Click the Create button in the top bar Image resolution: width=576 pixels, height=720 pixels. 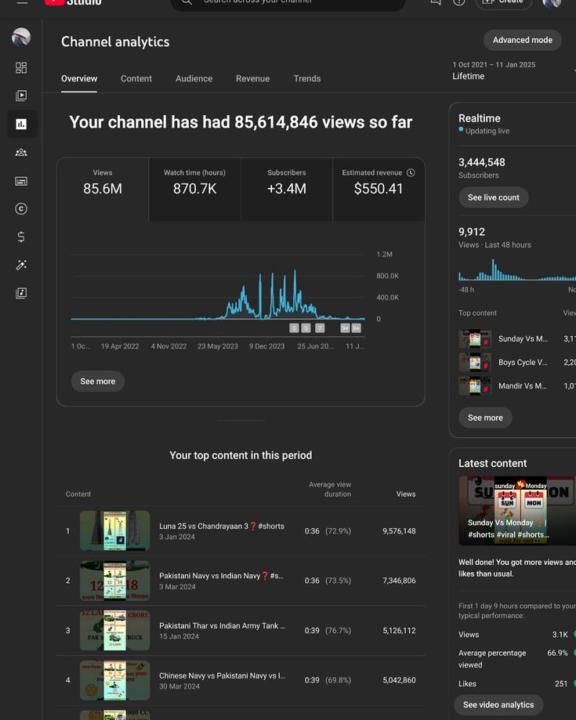click(503, 3)
